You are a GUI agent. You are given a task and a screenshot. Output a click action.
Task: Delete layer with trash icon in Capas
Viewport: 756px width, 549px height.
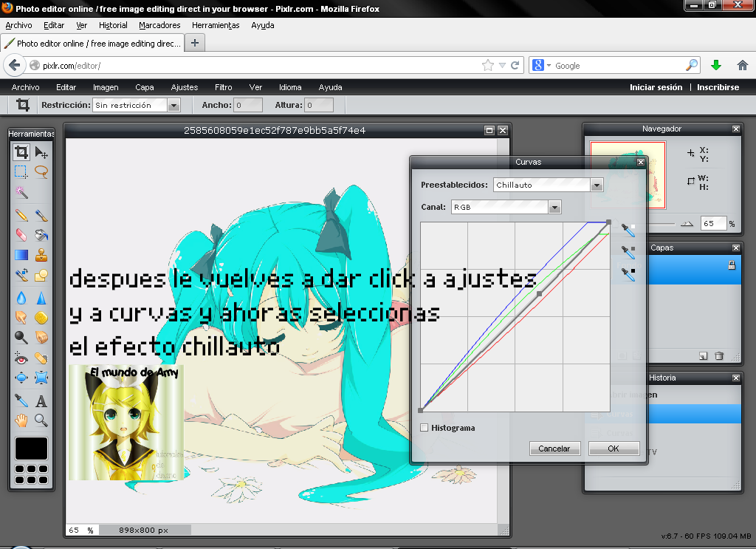[719, 356]
